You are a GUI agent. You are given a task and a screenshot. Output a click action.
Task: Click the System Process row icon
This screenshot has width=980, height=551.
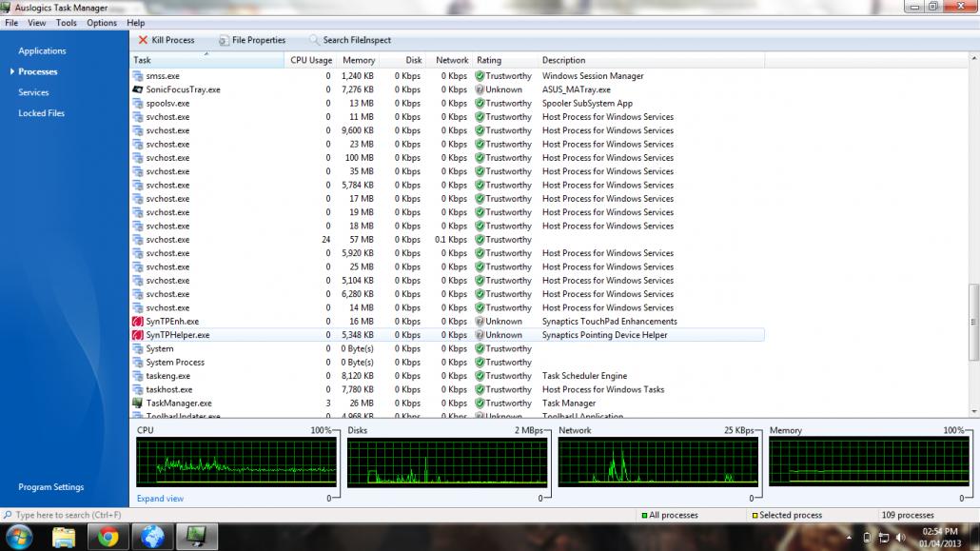click(x=138, y=363)
